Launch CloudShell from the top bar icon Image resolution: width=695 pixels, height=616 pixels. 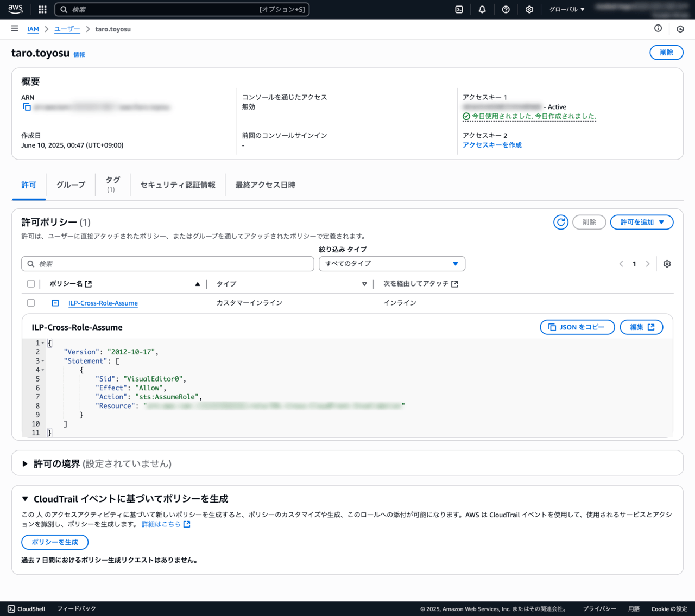click(x=459, y=9)
